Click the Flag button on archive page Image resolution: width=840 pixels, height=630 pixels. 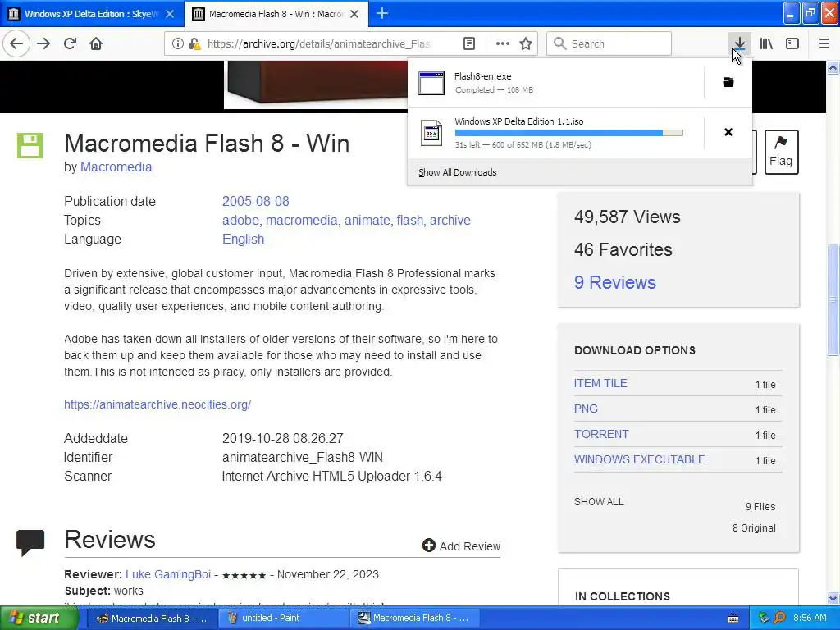[781, 152]
